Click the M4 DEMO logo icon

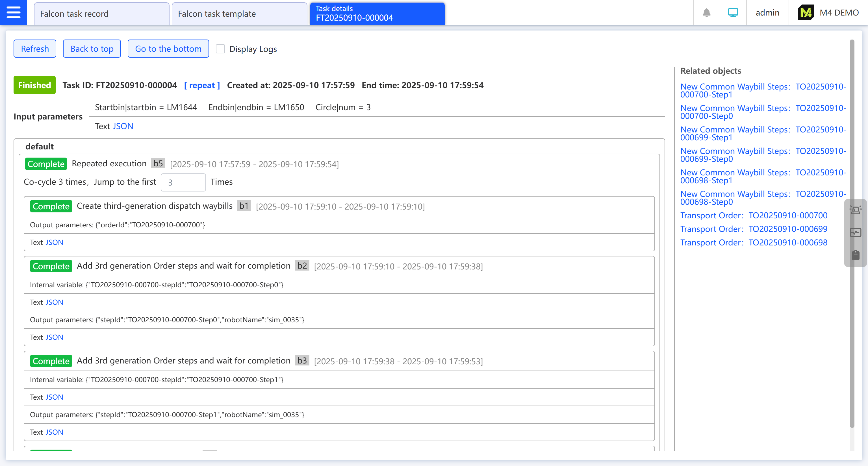point(806,13)
